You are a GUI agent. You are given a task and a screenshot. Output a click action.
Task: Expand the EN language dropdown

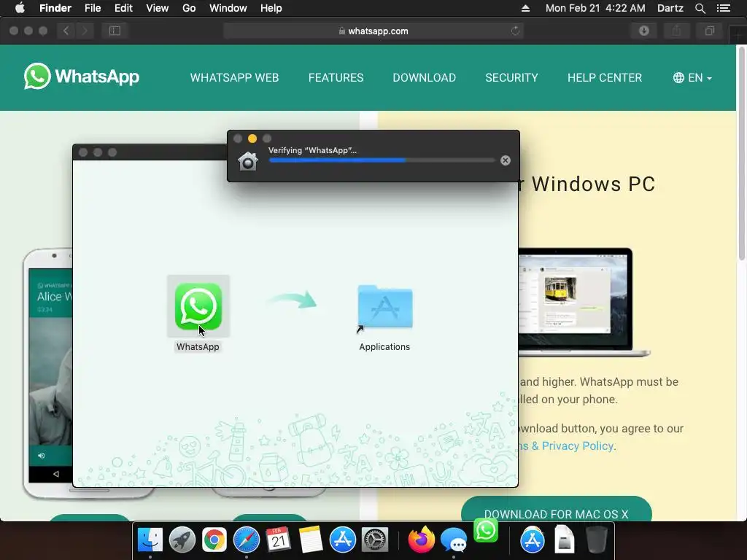tap(692, 77)
